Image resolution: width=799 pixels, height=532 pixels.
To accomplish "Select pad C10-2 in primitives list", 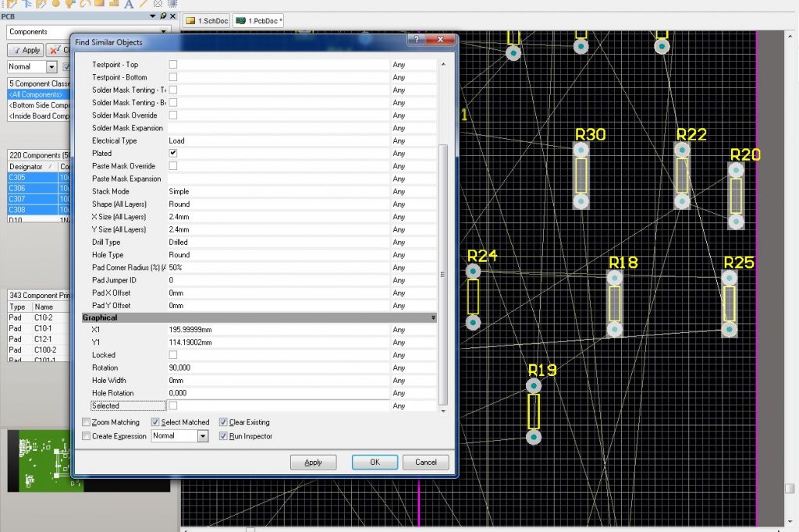I will 38,317.
